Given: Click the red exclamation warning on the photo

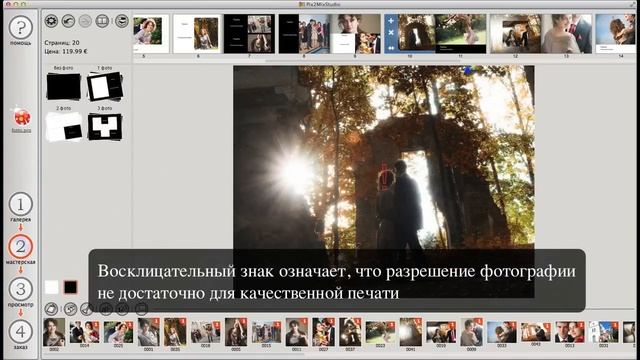Looking at the screenshot, I should [384, 176].
